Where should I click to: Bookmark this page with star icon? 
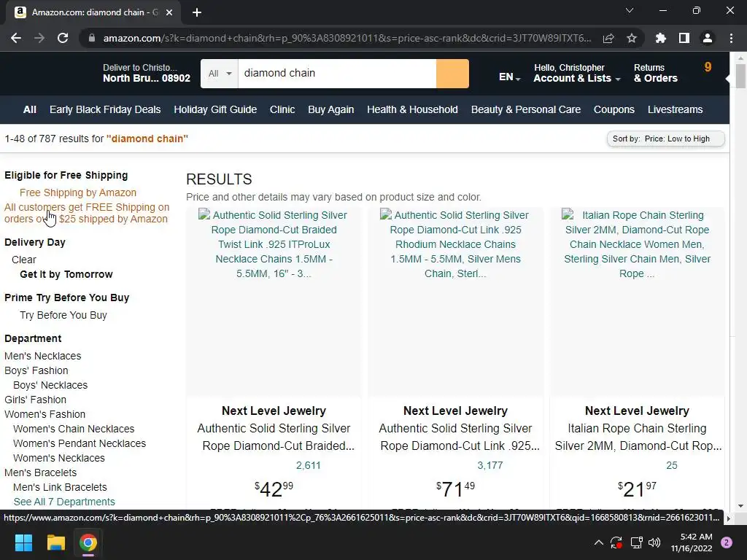click(632, 38)
